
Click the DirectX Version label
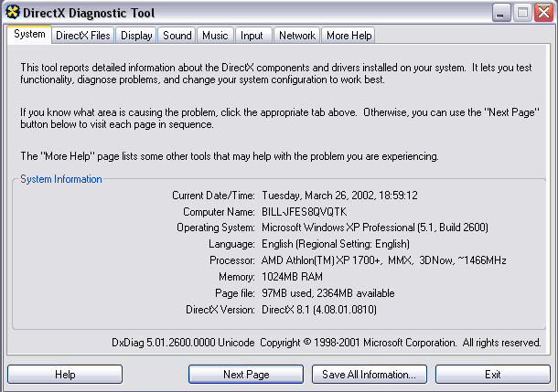point(220,310)
